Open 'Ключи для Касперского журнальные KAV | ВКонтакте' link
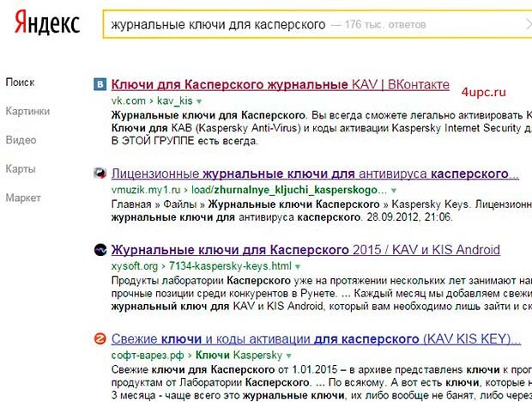The image size is (532, 402). (281, 84)
